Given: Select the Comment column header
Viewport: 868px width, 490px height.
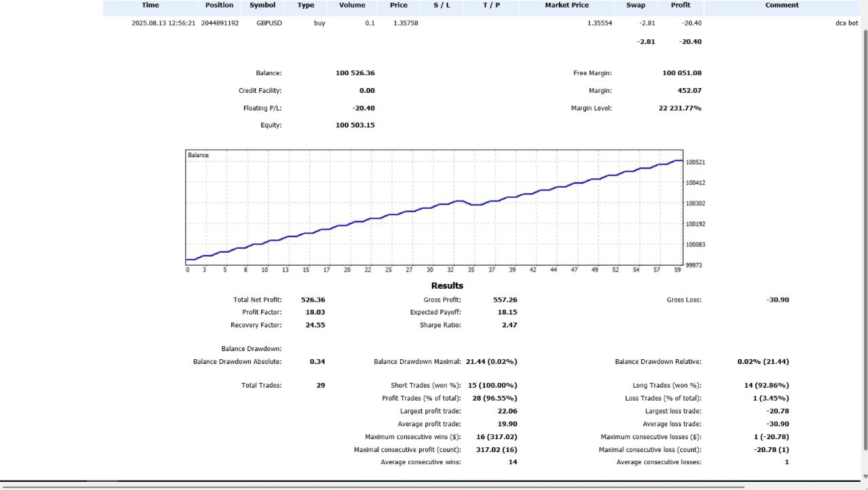Looking at the screenshot, I should pos(782,5).
